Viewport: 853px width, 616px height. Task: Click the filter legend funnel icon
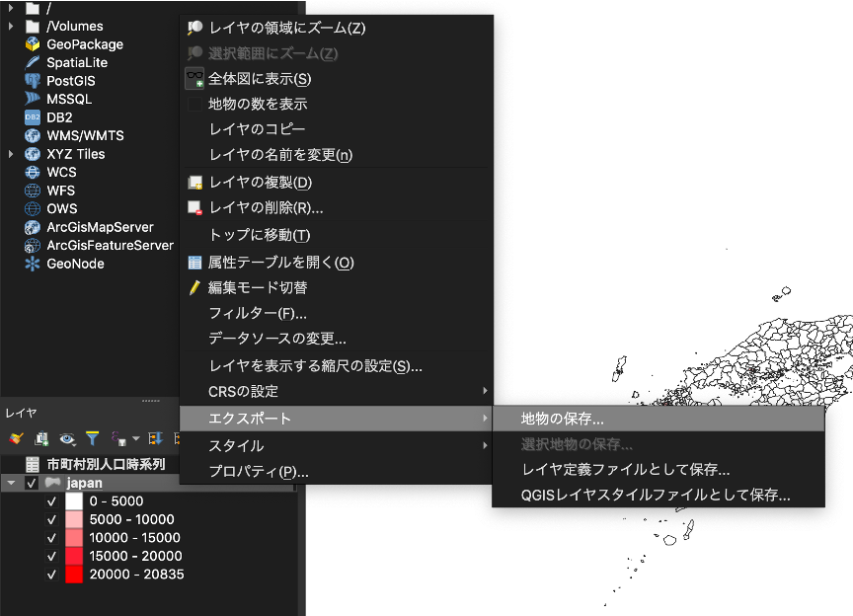[x=93, y=438]
